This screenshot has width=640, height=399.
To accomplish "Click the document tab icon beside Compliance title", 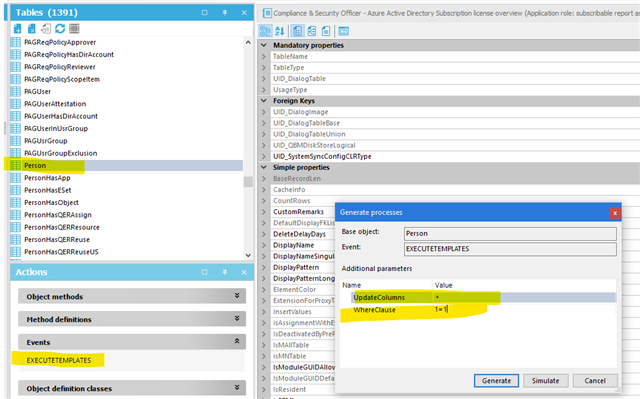I will (x=267, y=13).
